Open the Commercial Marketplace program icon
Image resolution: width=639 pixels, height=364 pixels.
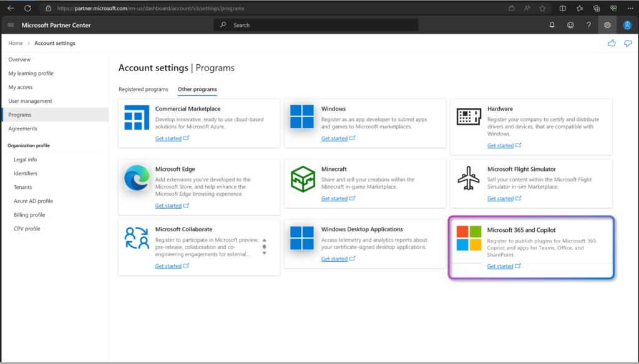coord(136,118)
